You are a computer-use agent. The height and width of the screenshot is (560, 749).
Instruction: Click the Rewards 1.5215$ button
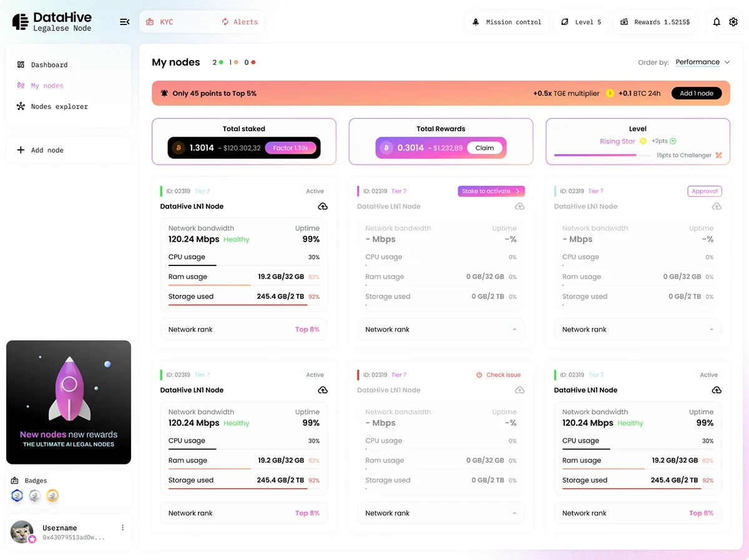coord(655,22)
